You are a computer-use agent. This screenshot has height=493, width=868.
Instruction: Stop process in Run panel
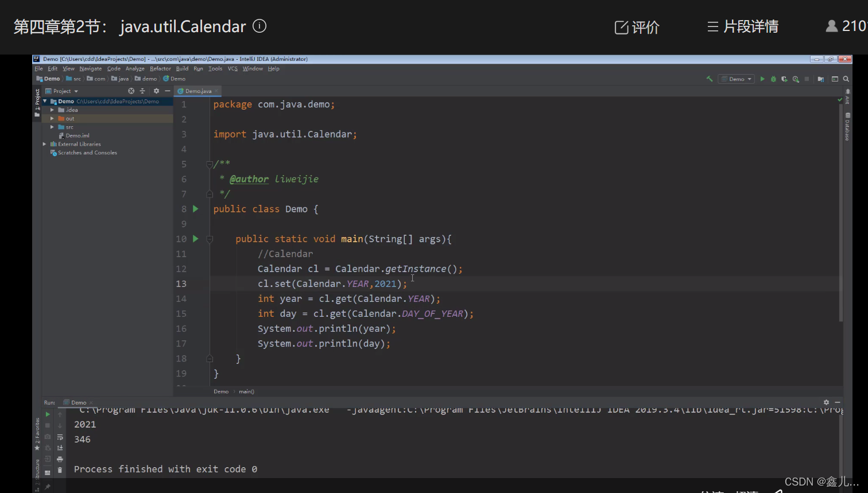[48, 425]
